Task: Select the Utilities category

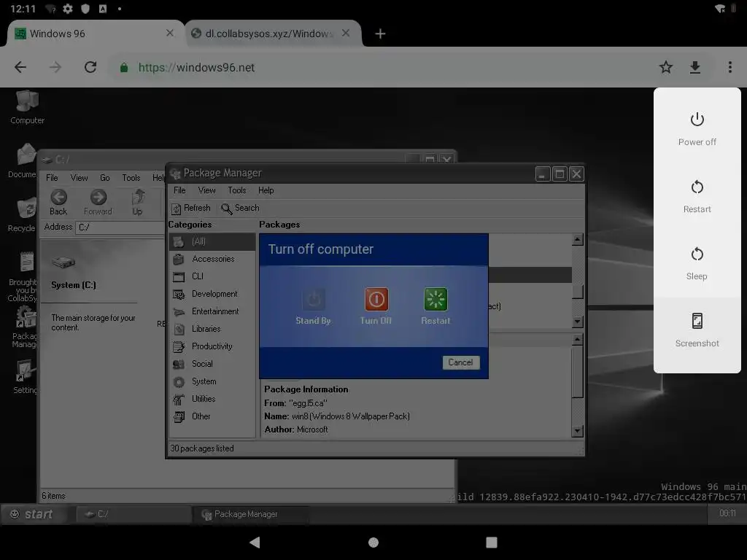Action: pos(212,399)
